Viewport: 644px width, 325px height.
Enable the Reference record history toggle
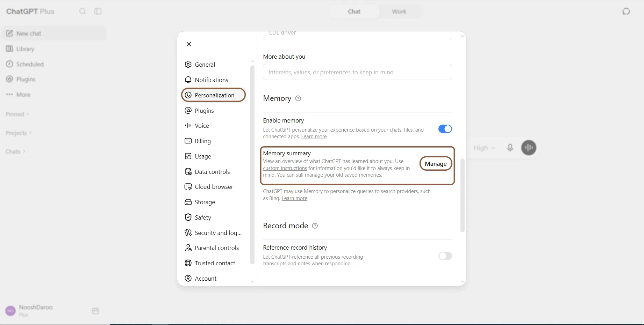[x=445, y=256]
